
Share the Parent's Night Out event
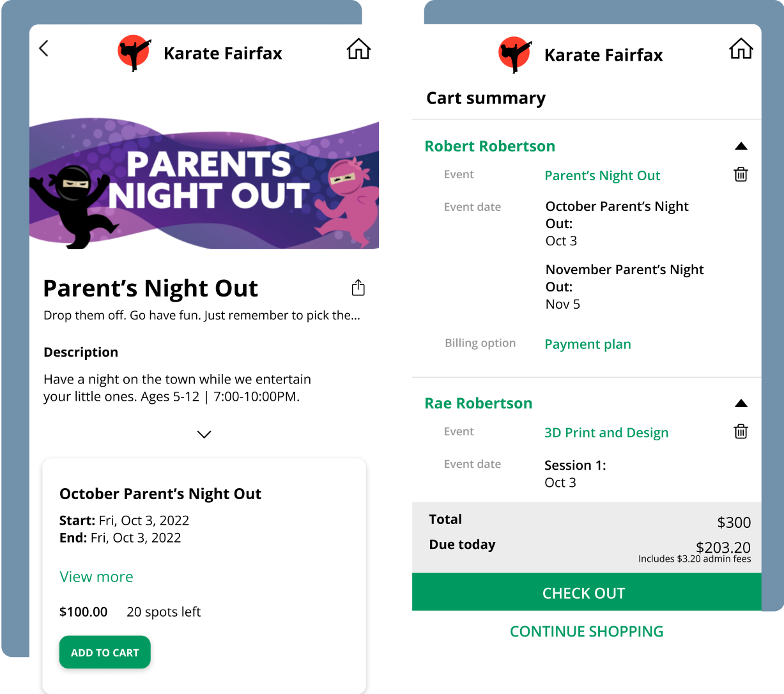(358, 288)
